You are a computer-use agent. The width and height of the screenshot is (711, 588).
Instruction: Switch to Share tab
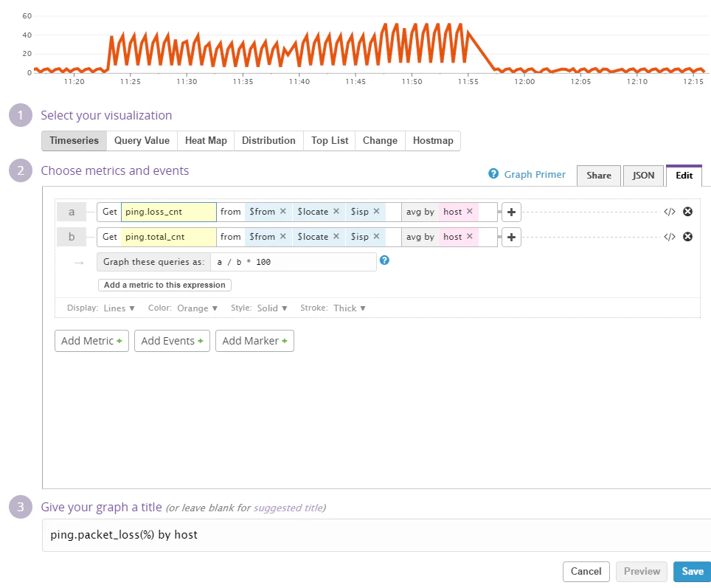point(599,176)
